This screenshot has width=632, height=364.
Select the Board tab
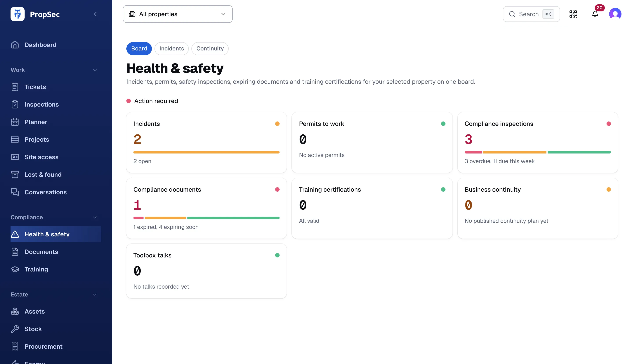click(139, 48)
